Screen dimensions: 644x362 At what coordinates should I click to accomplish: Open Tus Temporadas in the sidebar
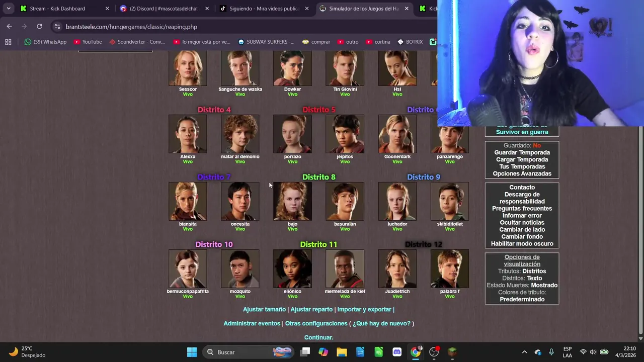(x=522, y=166)
